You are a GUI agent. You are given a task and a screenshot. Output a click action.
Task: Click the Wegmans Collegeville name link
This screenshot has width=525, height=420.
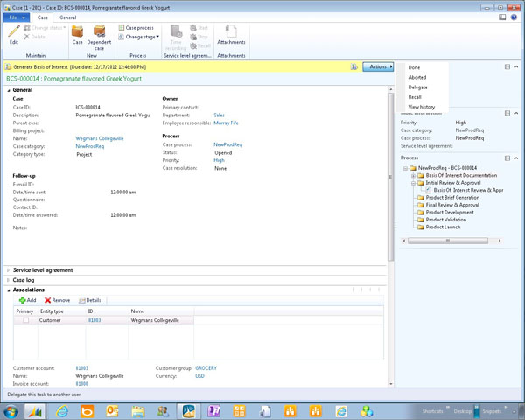100,138
